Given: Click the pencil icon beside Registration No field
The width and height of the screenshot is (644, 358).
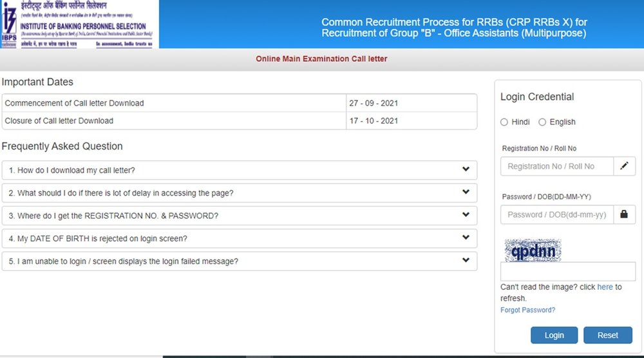Looking at the screenshot, I should click(x=624, y=166).
